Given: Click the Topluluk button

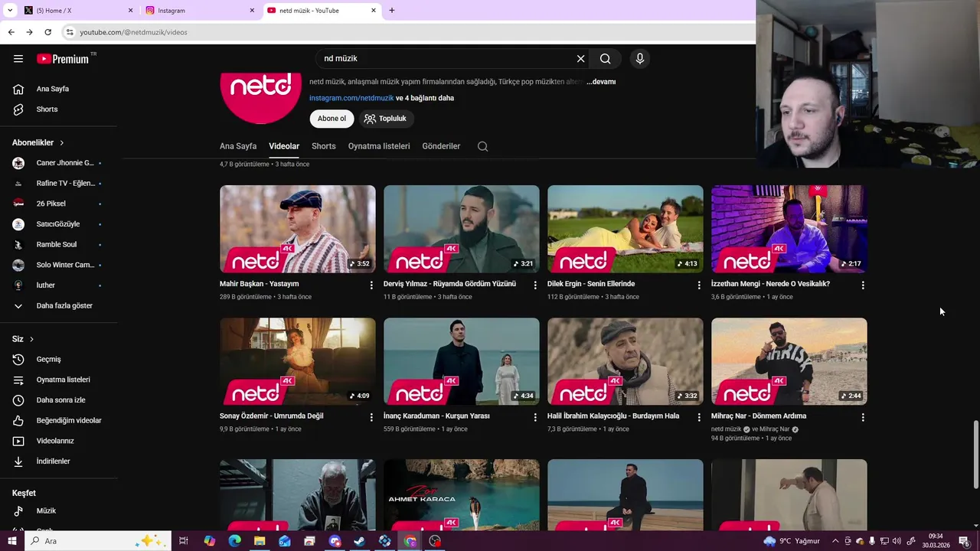Looking at the screenshot, I should point(386,119).
